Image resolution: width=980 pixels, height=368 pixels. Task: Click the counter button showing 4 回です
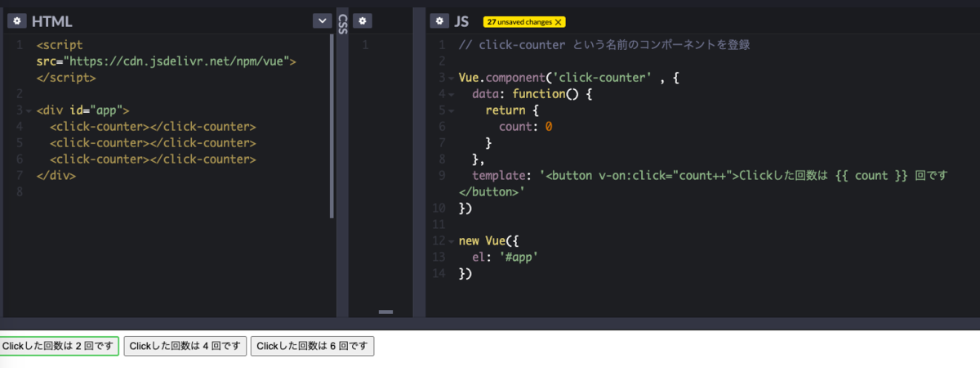(185, 346)
